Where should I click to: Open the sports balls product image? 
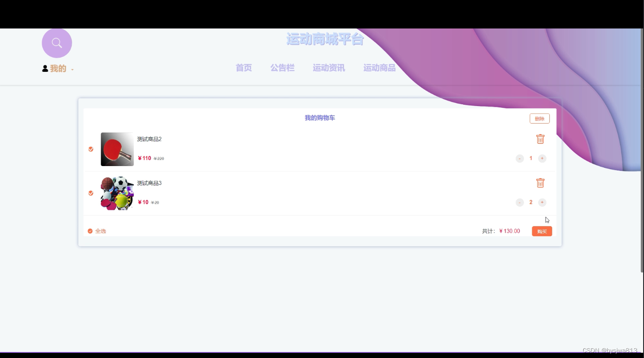(117, 193)
